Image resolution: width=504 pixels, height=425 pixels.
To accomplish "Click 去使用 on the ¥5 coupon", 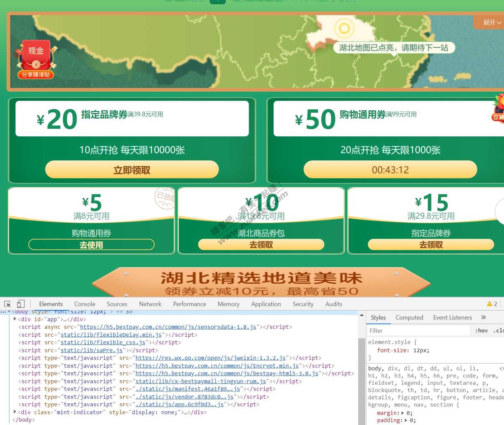I will (91, 244).
